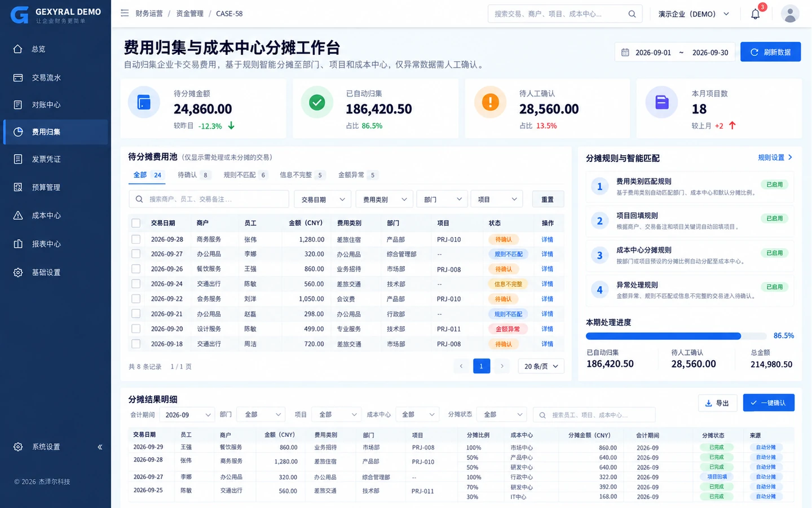Check the row for 周洁 交通出行
Image resolution: width=812 pixels, height=508 pixels.
(136, 344)
